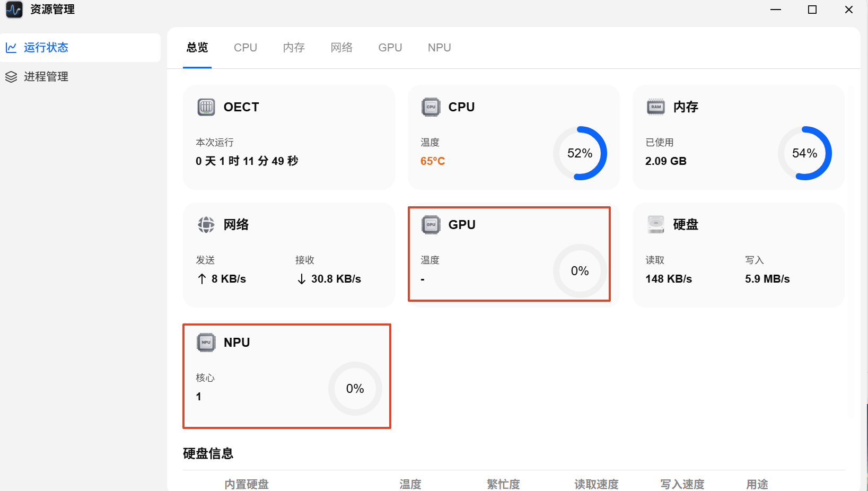Screen dimensions: 868x491
Task: Click the memory 54% usage ring
Action: tap(805, 153)
